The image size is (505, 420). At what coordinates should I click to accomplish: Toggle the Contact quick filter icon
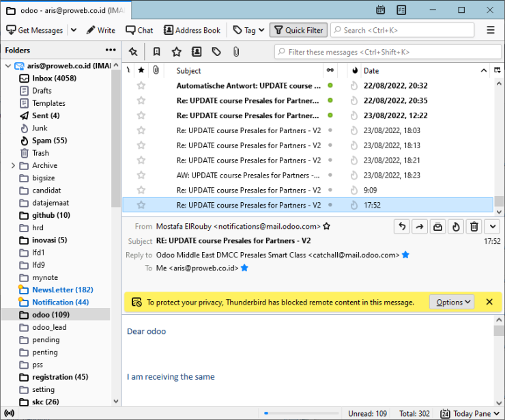197,52
